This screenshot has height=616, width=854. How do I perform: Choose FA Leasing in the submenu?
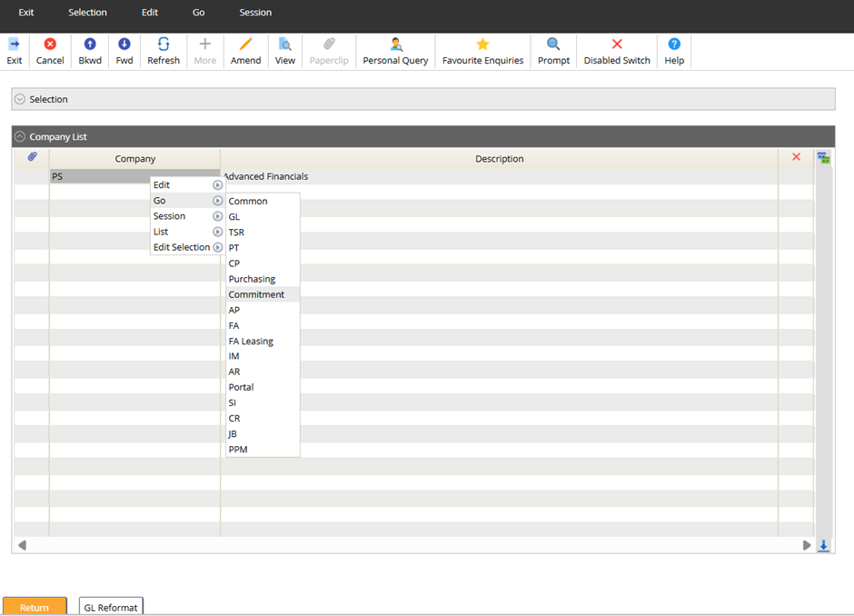(x=251, y=341)
